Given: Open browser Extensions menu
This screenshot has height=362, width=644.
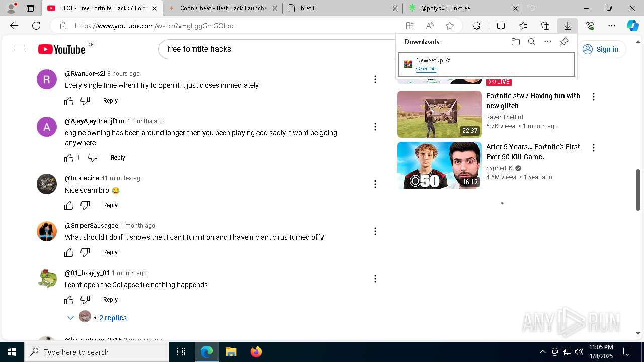Looking at the screenshot, I should click(x=476, y=26).
